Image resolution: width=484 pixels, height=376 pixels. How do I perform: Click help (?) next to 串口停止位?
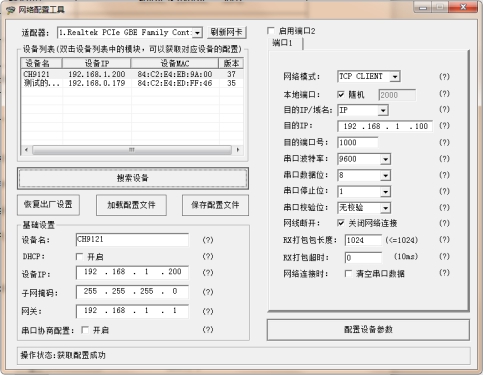tap(444, 191)
